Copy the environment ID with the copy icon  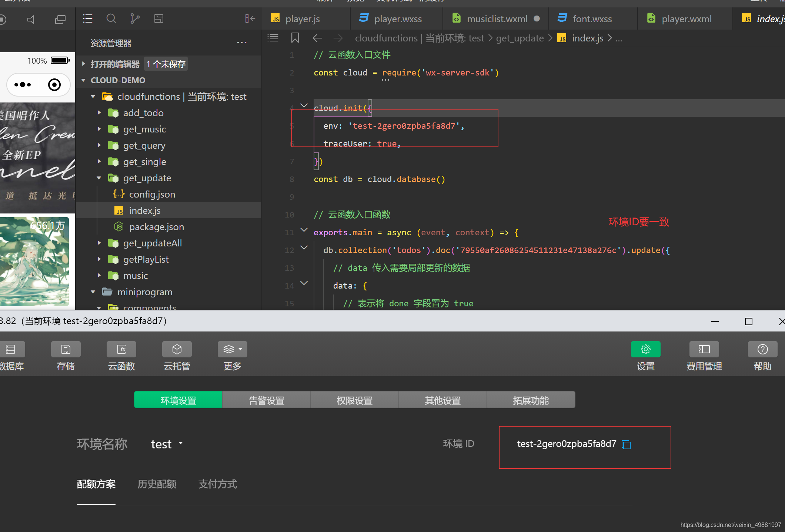coord(626,444)
